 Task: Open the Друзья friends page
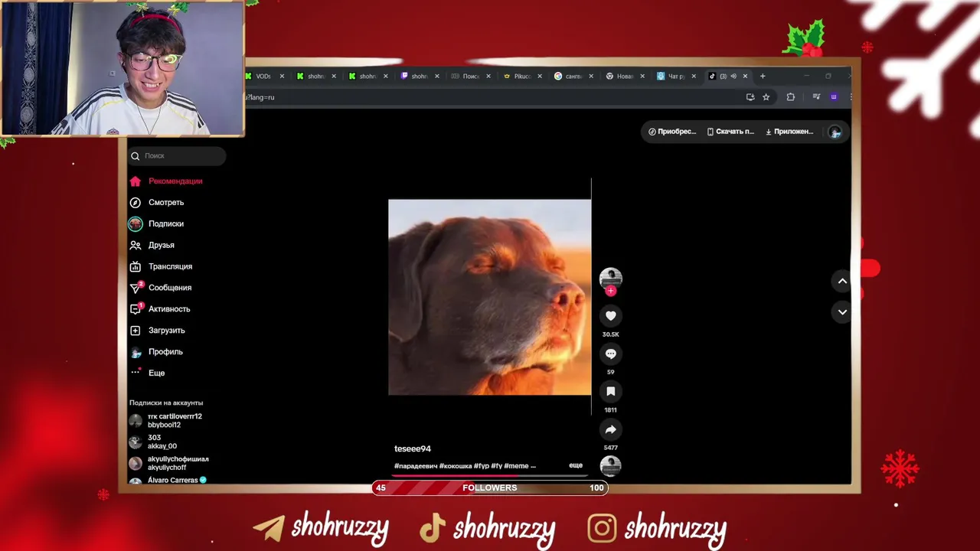click(152, 246)
